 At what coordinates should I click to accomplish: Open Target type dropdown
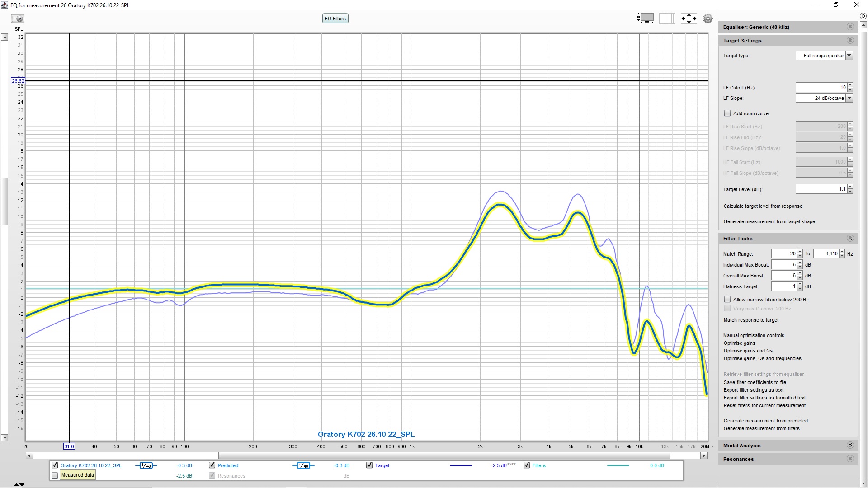coord(849,56)
